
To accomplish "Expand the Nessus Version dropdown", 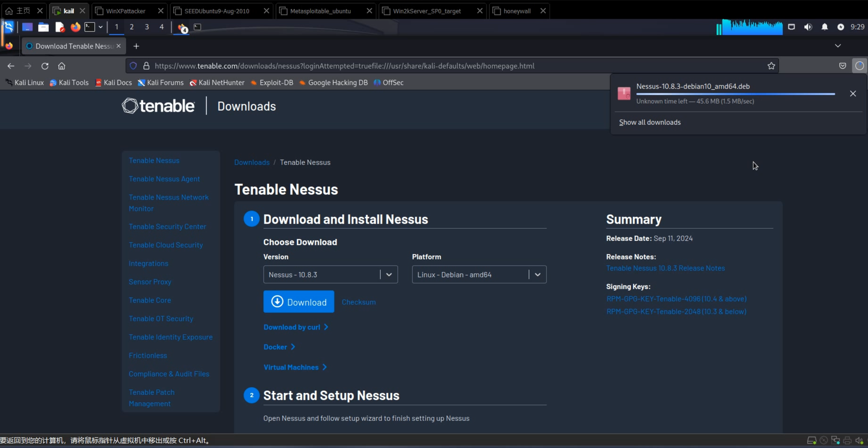I will coord(330,275).
